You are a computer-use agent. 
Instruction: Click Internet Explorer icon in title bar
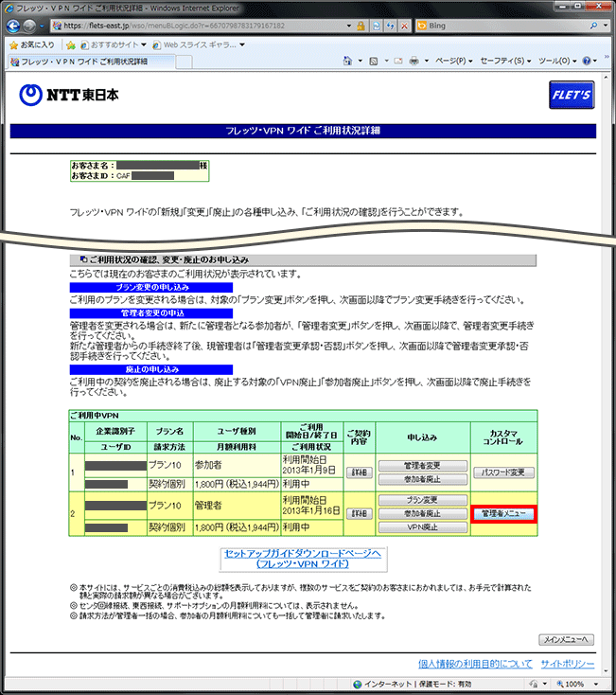9,9
